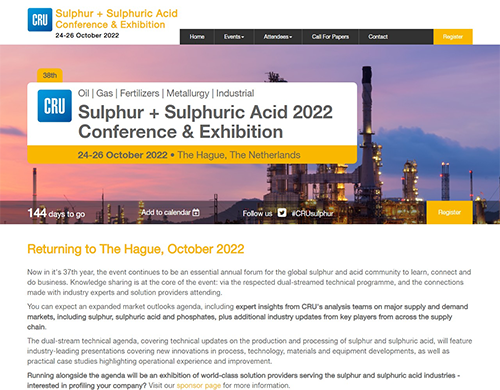
Task: Click the 38th badge label
Action: click(x=50, y=75)
